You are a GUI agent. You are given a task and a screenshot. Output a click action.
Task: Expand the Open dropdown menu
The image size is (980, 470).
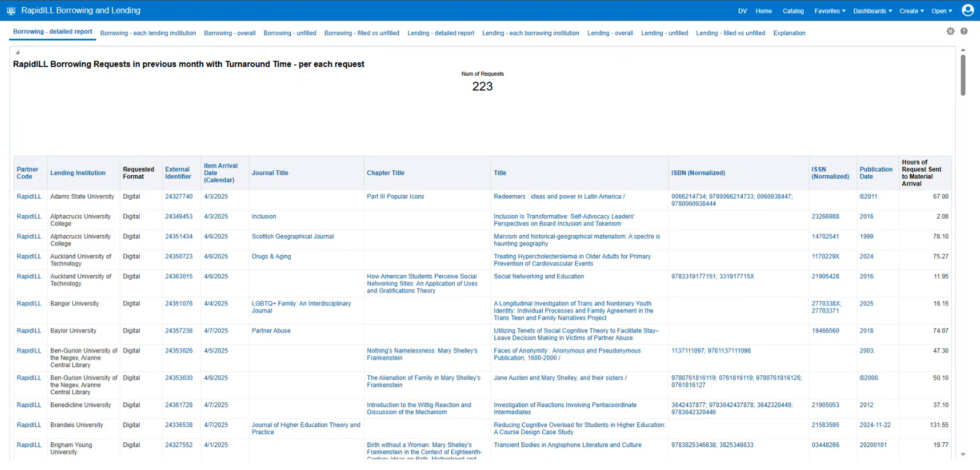942,11
